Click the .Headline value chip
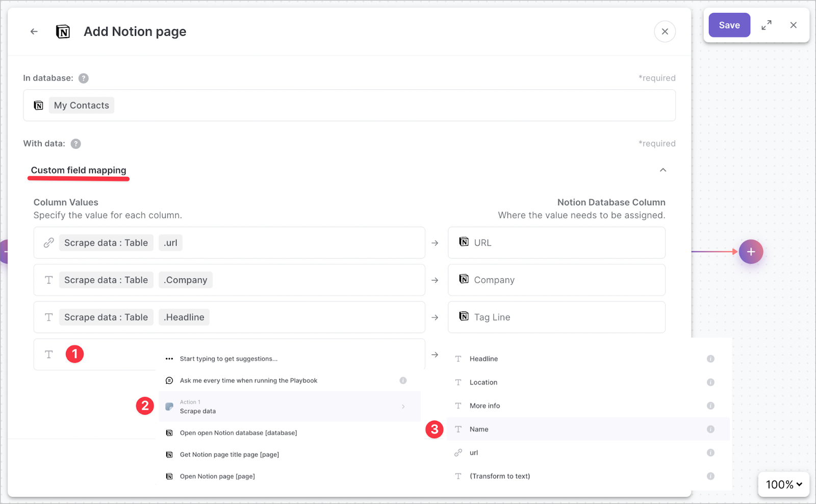 coord(184,317)
